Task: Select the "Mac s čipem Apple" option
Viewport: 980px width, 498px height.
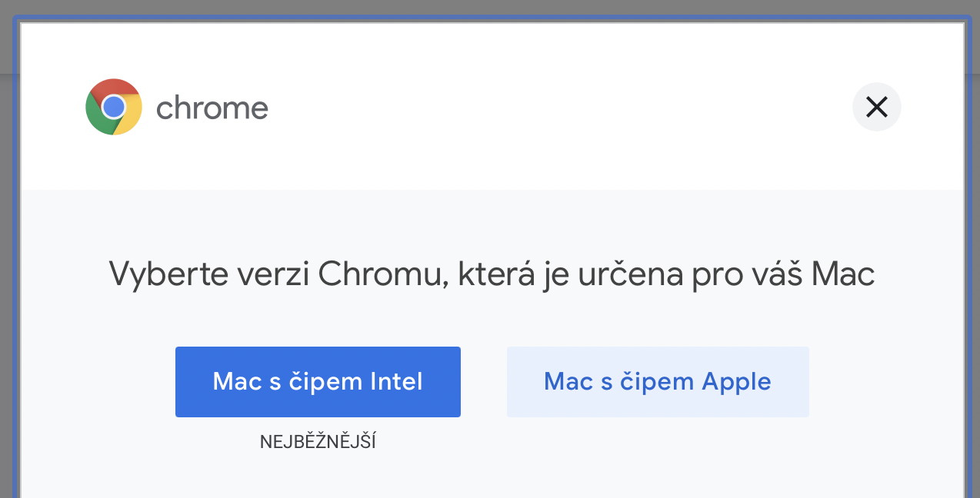Action: pyautogui.click(x=657, y=382)
